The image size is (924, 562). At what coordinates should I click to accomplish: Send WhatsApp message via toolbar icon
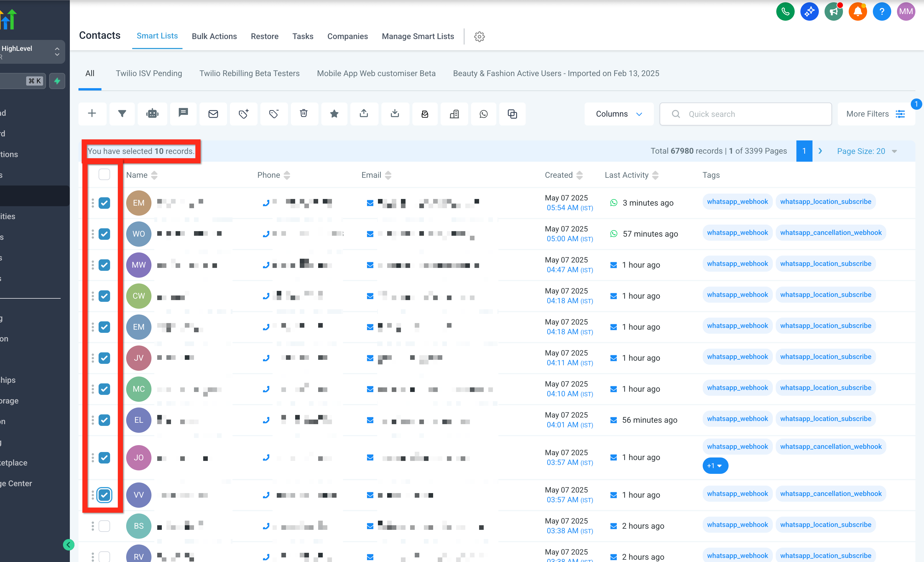(x=484, y=113)
